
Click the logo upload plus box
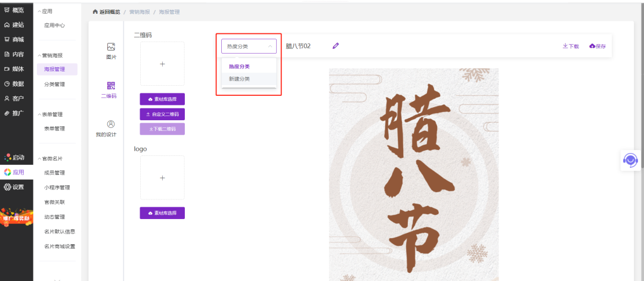click(162, 177)
